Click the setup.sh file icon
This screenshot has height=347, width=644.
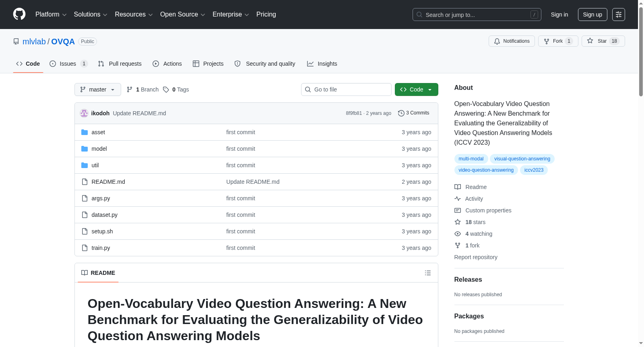[85, 231]
